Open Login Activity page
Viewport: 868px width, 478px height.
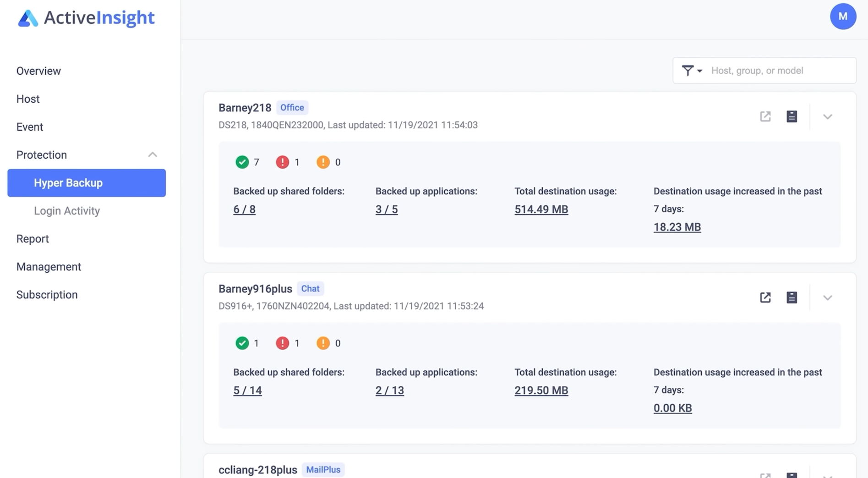click(x=67, y=211)
